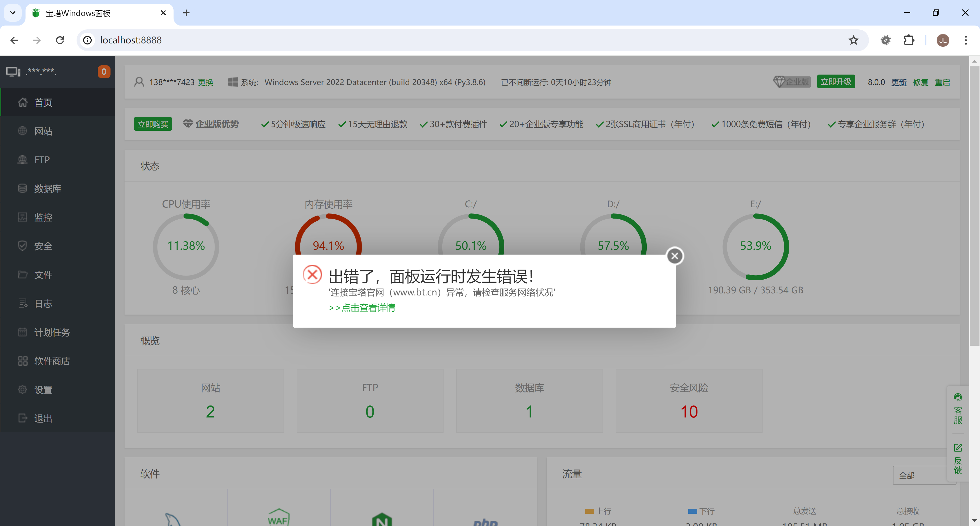Click the browser back arrow
This screenshot has width=980, height=526.
[14, 40]
